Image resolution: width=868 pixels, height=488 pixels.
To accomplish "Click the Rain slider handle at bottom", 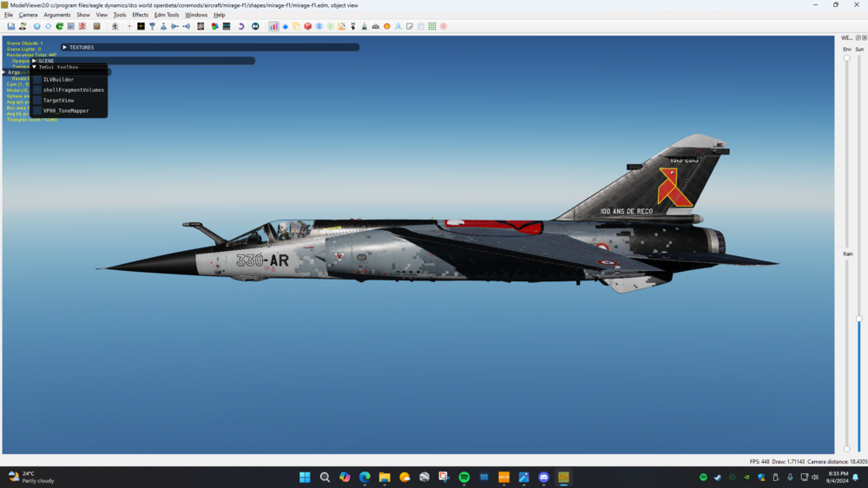I will click(x=847, y=449).
